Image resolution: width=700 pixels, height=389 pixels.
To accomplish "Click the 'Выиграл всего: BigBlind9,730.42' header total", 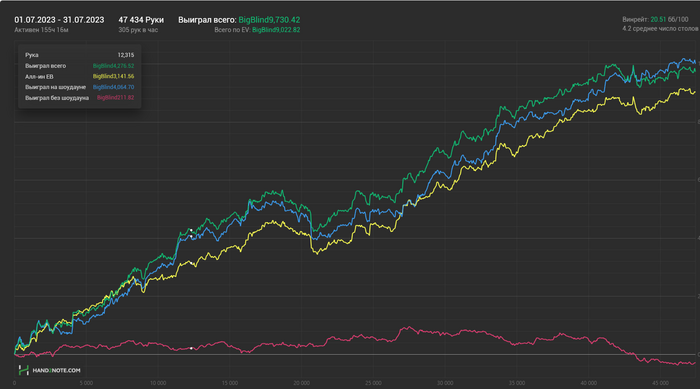I will (x=239, y=20).
